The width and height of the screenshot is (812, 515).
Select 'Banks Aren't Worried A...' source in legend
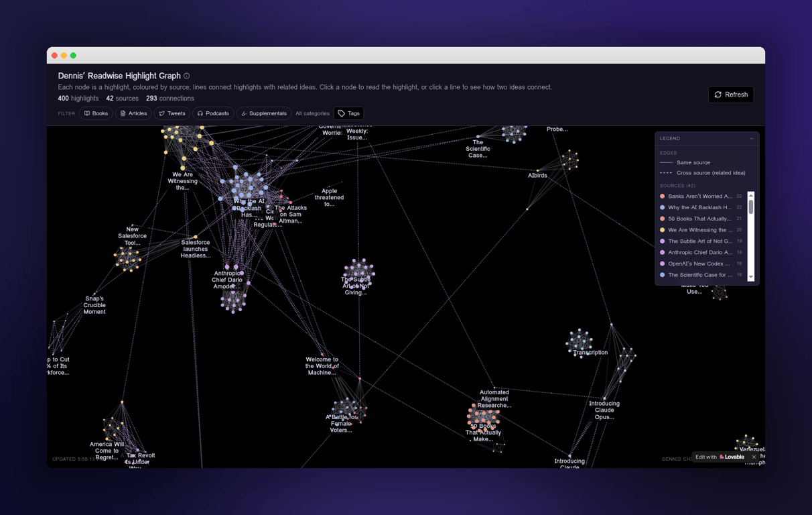pos(701,196)
